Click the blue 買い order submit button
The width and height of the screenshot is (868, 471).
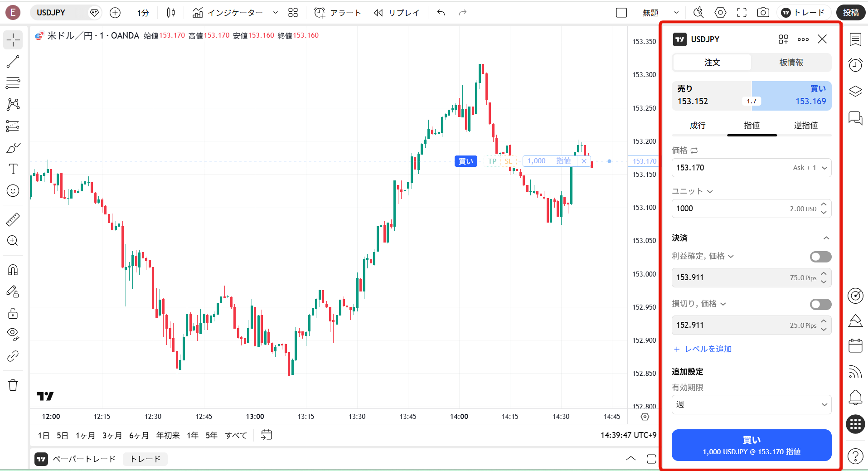751,445
